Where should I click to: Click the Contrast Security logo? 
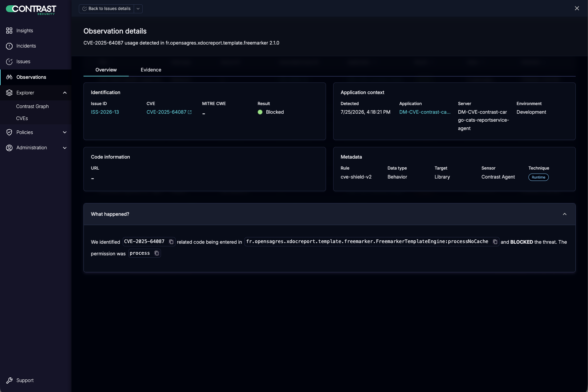tap(31, 10)
